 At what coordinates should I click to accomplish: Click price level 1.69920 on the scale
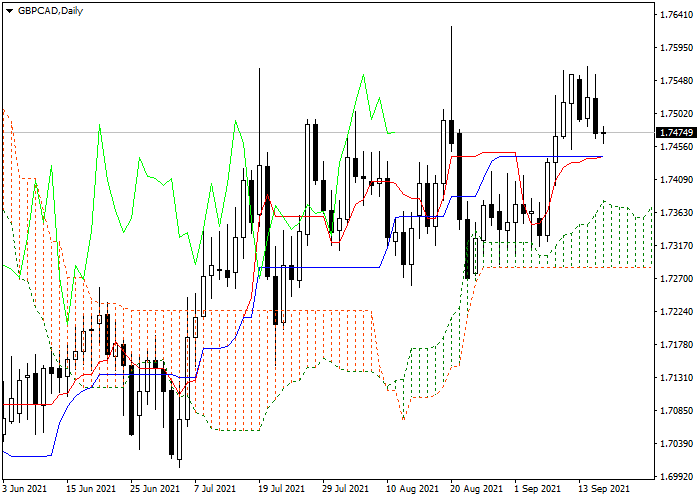[x=677, y=477]
